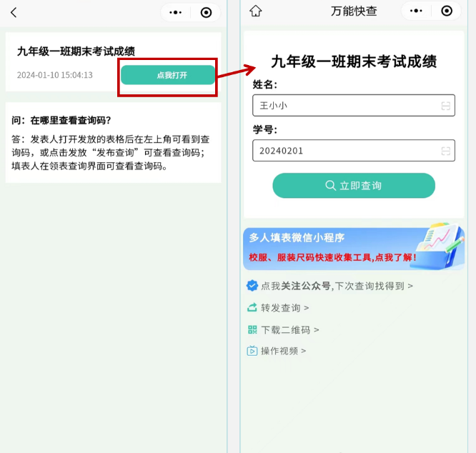Tap the QR code icon beside 下载二维码
Screen dimensions: 476x453
252,329
